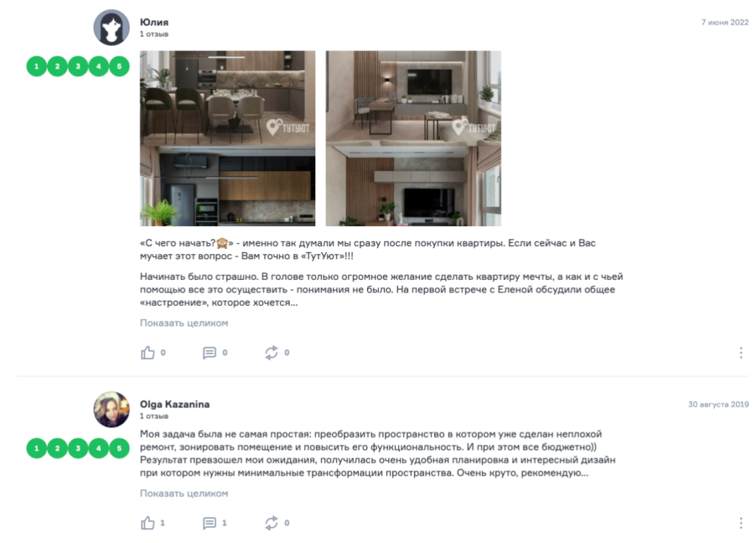The width and height of the screenshot is (756, 543).
Task: Select rating circle 1 on Юлия's review
Action: pyautogui.click(x=37, y=66)
